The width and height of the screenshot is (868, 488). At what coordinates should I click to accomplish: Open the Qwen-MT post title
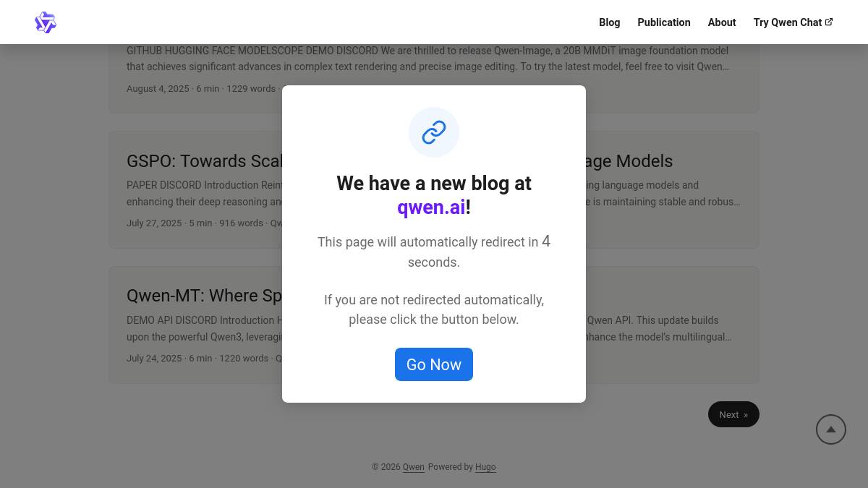coord(206,296)
